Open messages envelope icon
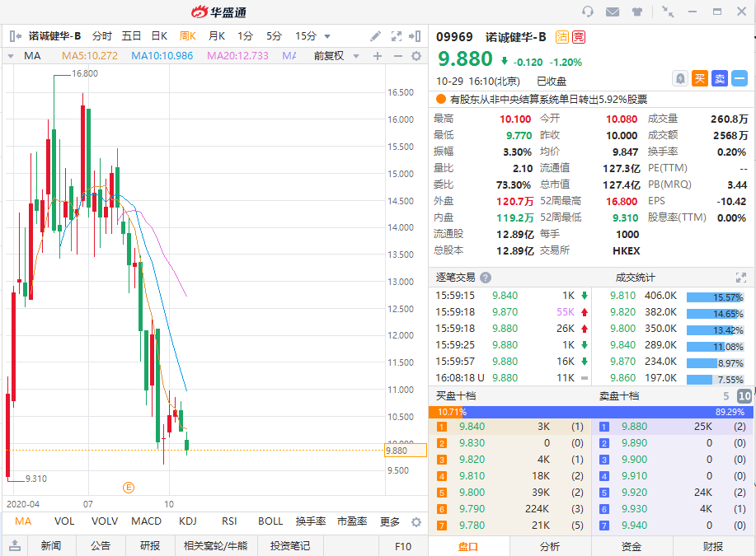Viewport: 756px width, 556px height. click(613, 12)
